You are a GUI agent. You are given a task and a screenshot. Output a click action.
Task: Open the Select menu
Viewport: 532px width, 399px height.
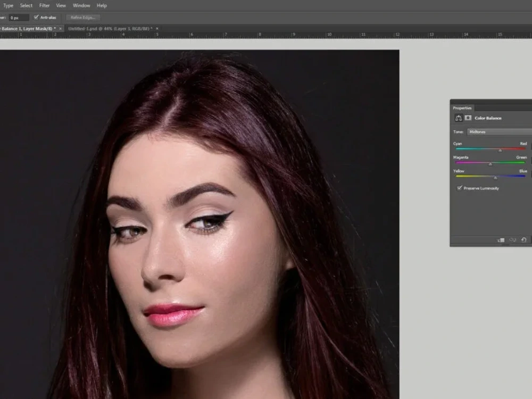[x=26, y=5]
